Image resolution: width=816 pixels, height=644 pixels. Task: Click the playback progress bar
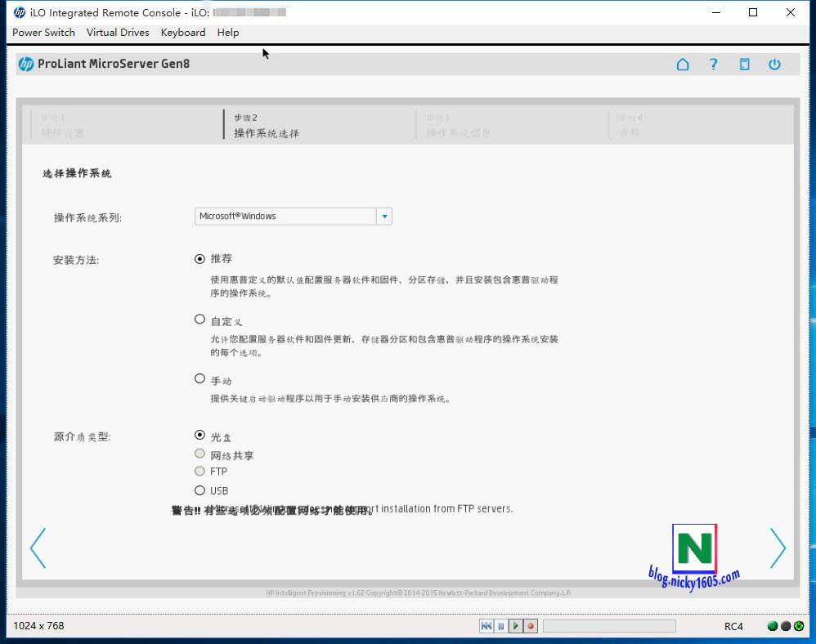[609, 626]
